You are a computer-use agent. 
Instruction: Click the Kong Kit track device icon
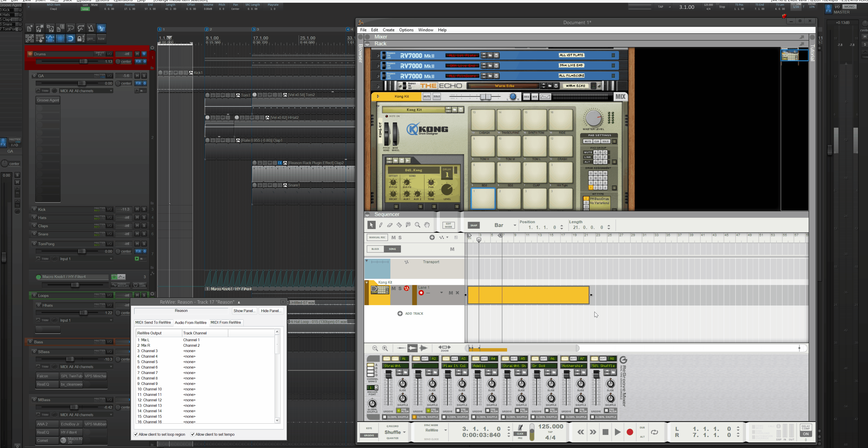380,290
